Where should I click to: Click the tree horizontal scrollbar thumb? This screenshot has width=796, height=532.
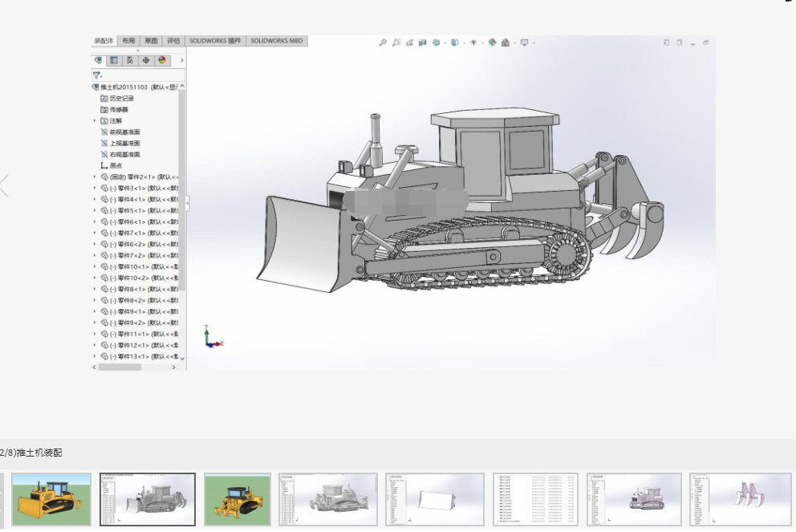click(x=120, y=367)
